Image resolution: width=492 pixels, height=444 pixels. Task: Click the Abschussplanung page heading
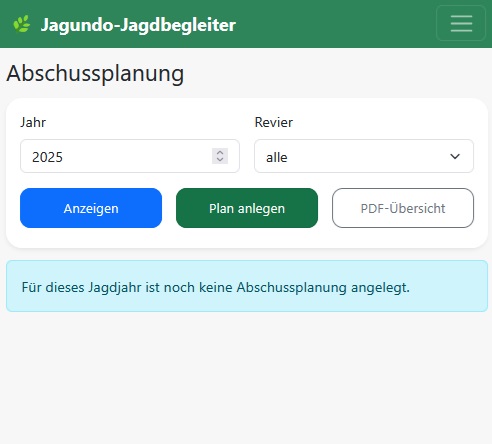95,73
